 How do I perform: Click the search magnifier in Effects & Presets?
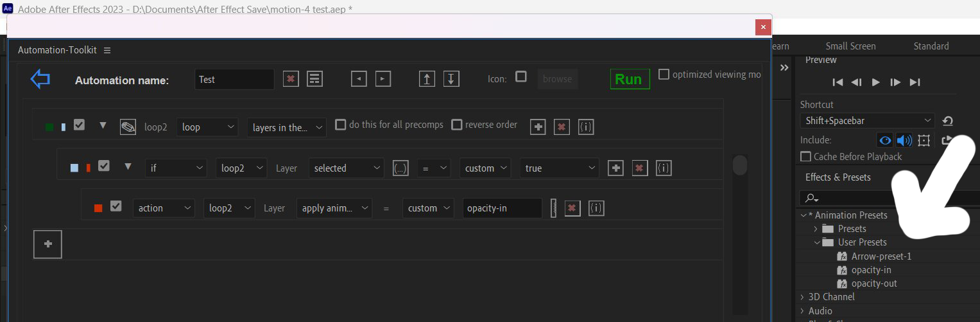click(811, 198)
